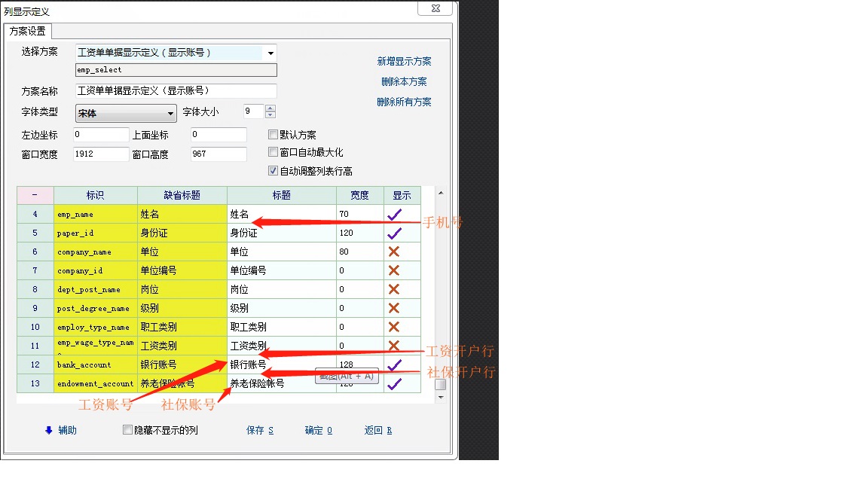Toggle display checkmark for emp_name row

(x=394, y=215)
